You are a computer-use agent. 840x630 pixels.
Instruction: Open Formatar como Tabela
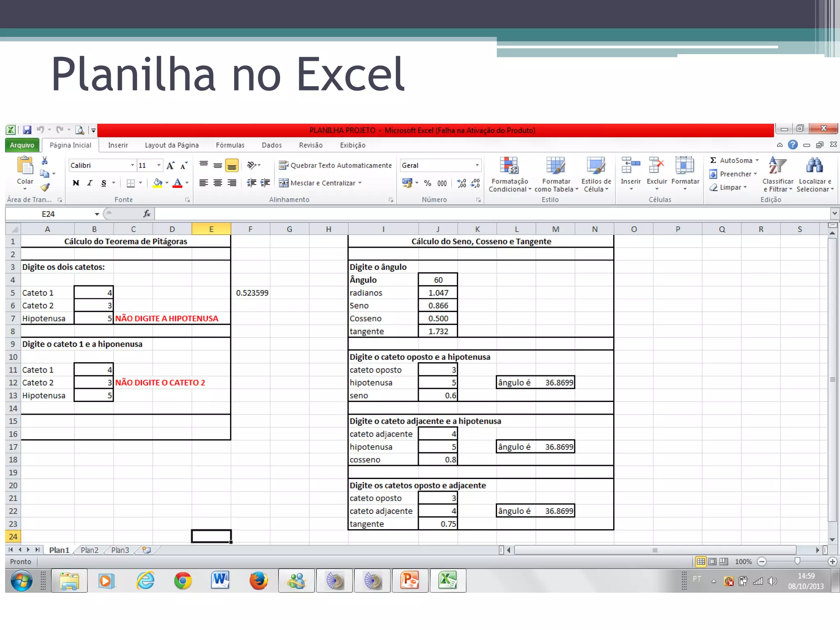coord(556,174)
